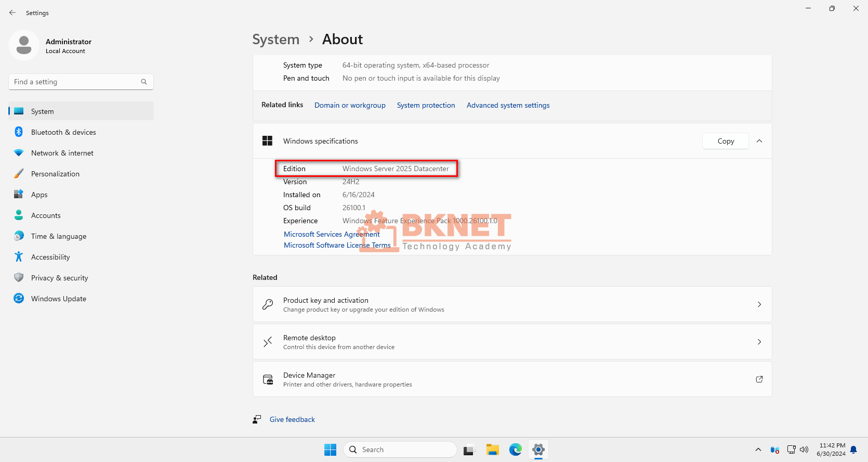Click the Device Manager printer icon
The image size is (868, 462).
pos(268,379)
